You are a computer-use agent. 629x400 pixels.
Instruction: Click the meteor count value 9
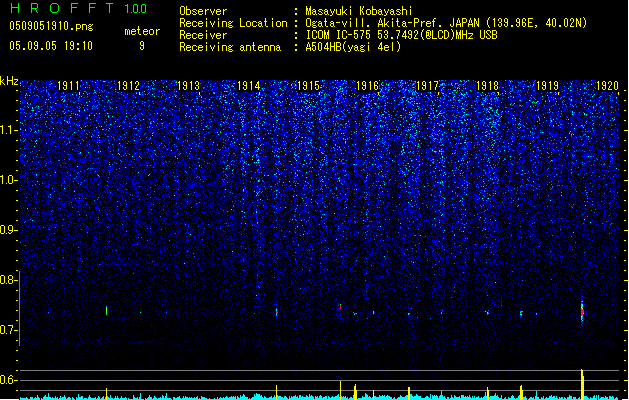coord(142,46)
